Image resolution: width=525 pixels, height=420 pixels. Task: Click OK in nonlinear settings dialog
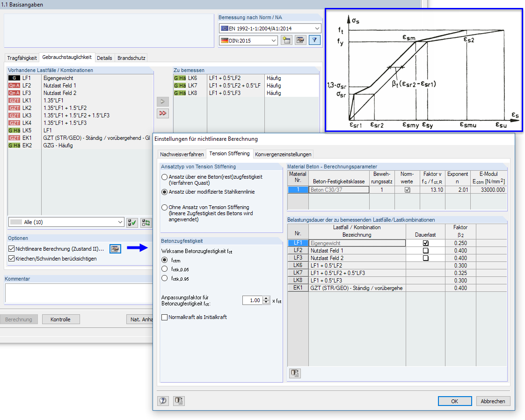tap(455, 401)
